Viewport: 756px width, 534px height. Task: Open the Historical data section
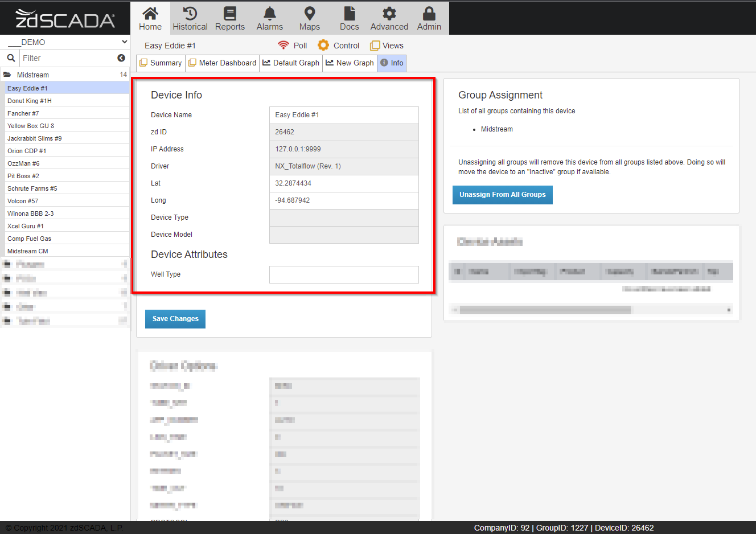tap(190, 18)
